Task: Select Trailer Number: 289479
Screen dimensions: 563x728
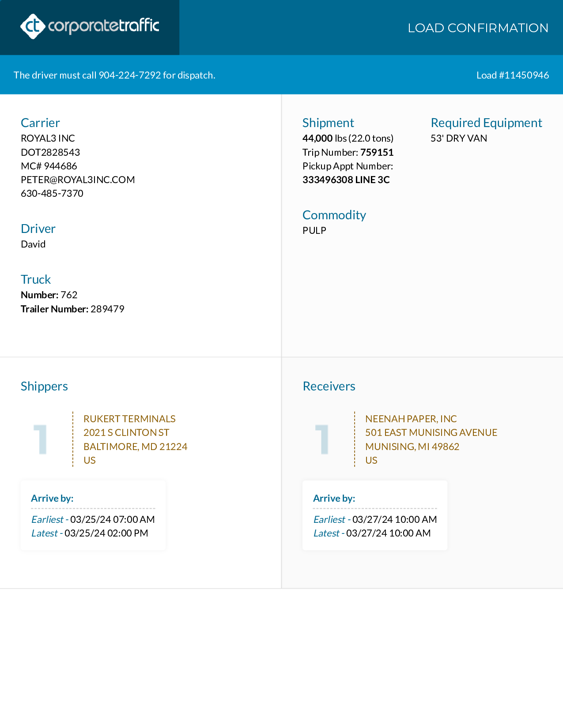Action: 72,309
